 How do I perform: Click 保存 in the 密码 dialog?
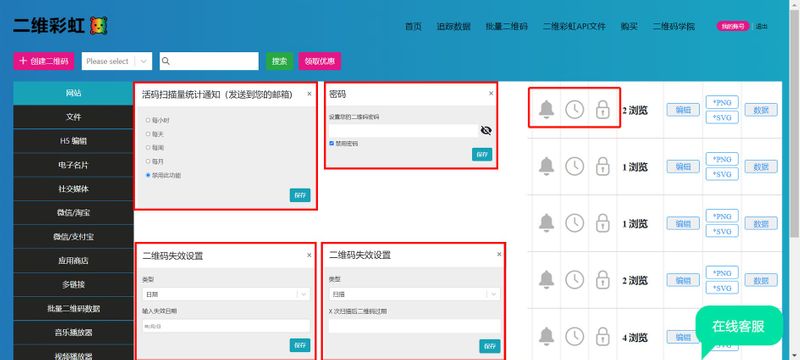(x=482, y=155)
